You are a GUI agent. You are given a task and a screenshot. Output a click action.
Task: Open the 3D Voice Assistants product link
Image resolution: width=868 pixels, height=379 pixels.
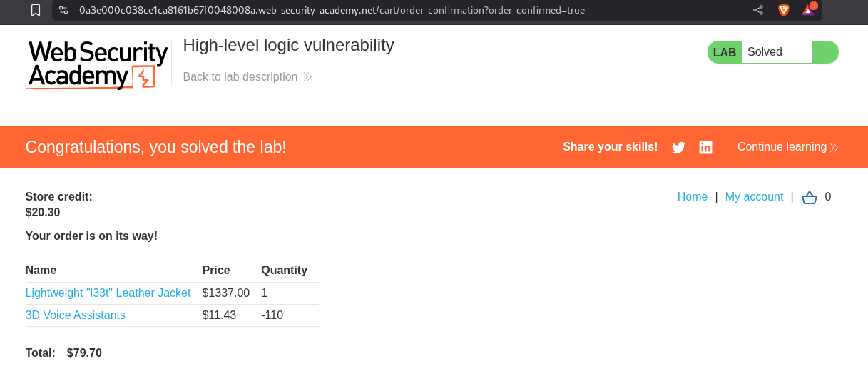click(75, 315)
